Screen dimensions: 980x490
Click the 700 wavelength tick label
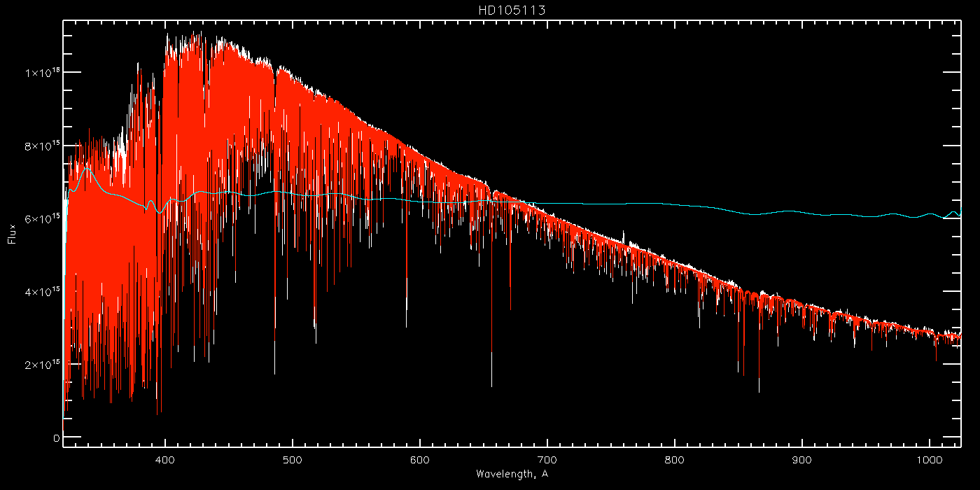point(547,459)
